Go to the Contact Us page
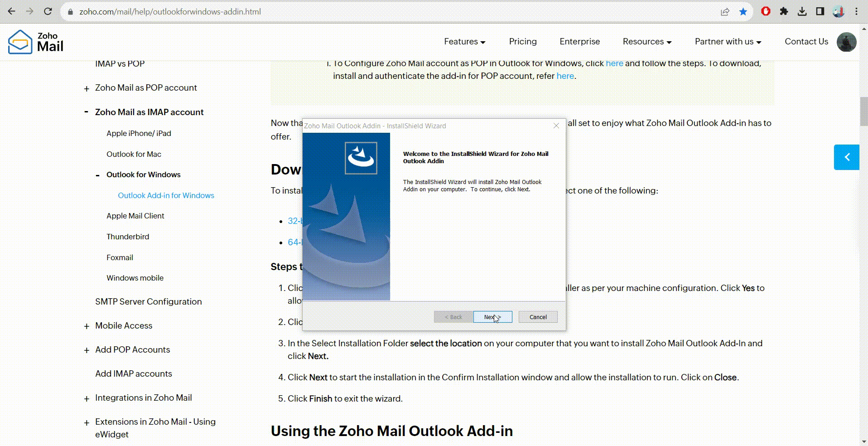This screenshot has width=868, height=446. 806,42
